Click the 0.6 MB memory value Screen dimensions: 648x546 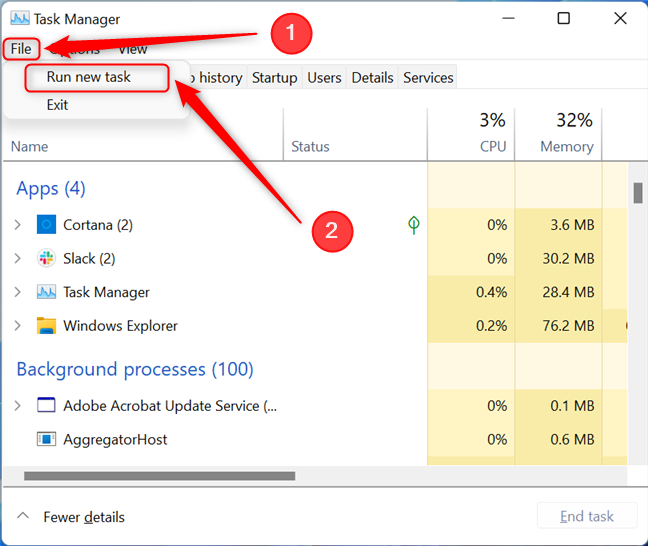point(572,439)
